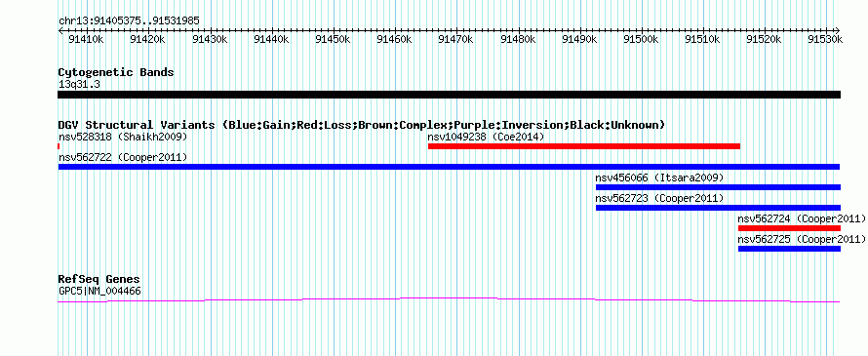The image size is (868, 356).
Task: Click the 91410k ruler position
Action: (x=87, y=39)
